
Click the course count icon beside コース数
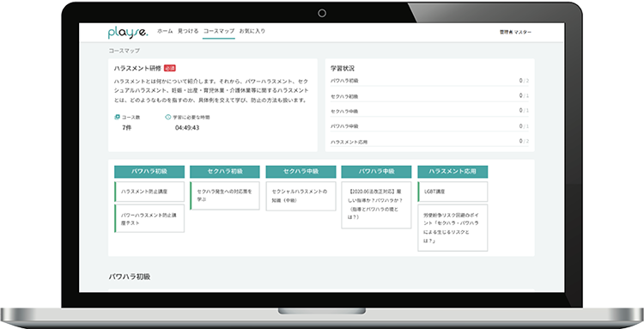pos(117,117)
